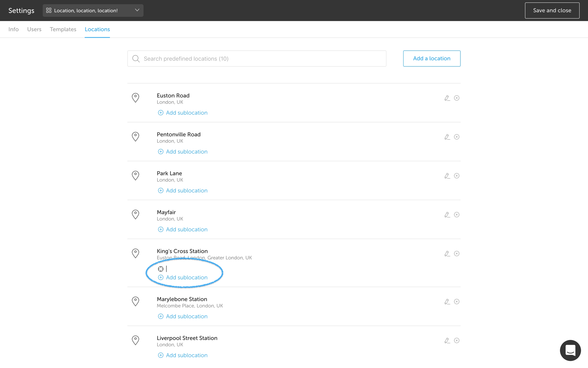Open the chat support bubble
The width and height of the screenshot is (588, 368).
click(570, 350)
